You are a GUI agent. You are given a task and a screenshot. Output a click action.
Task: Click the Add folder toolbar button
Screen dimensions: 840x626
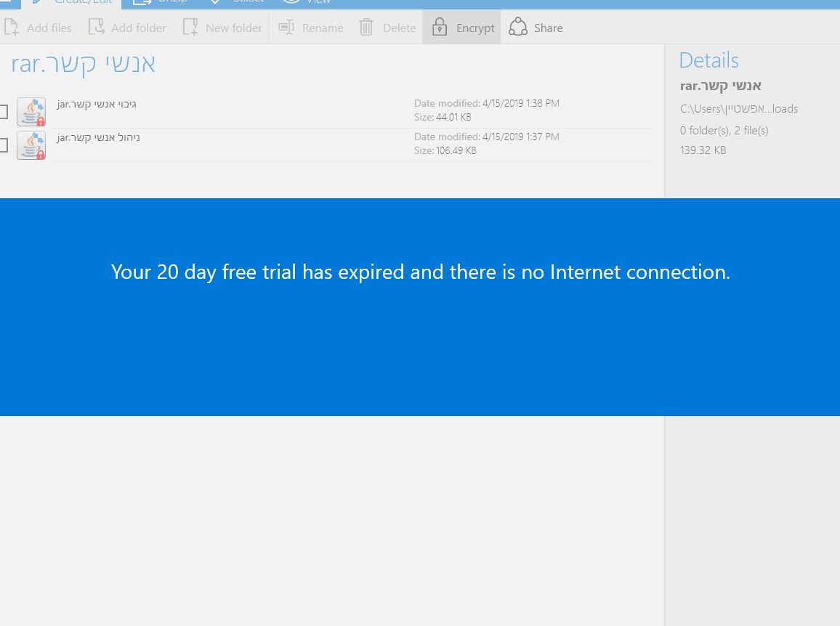[127, 28]
